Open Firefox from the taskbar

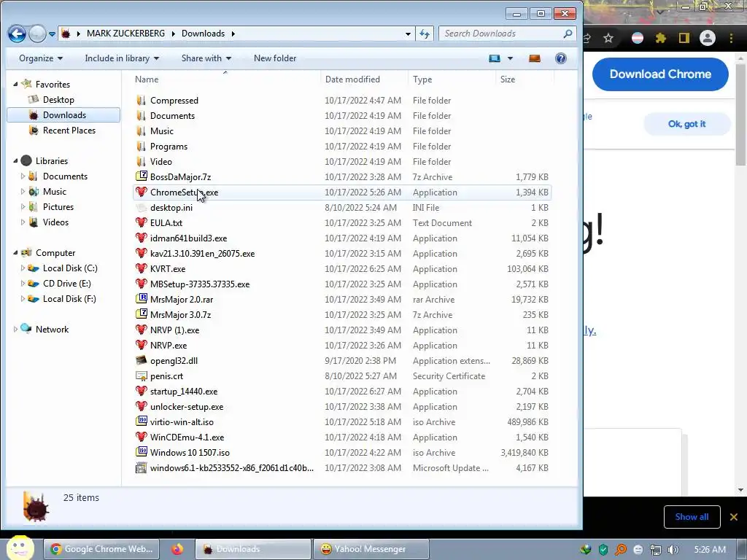point(177,549)
